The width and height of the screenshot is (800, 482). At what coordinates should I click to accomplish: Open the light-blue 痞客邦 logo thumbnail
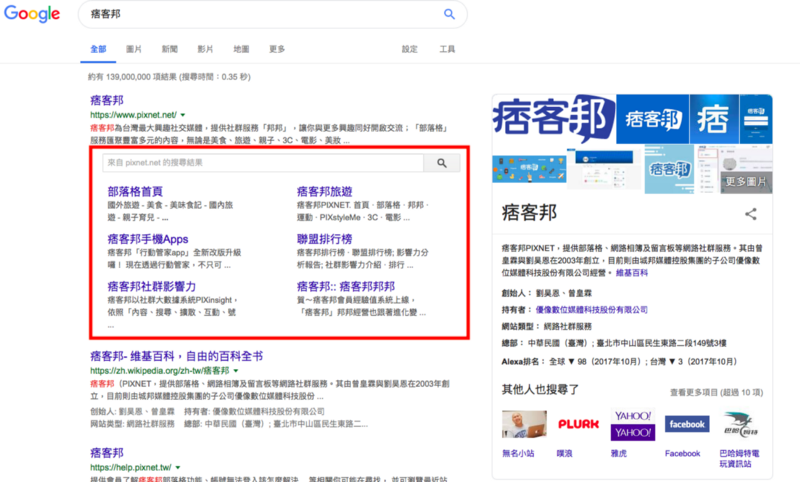click(x=669, y=170)
